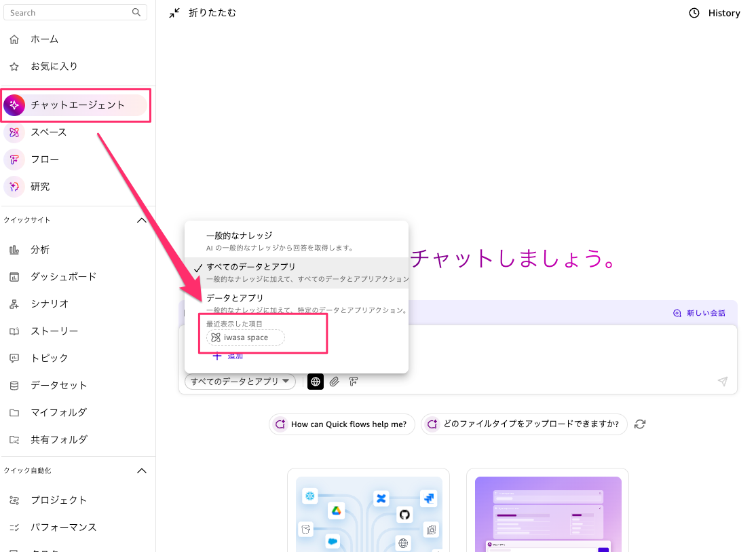Open the History panel

coord(715,13)
